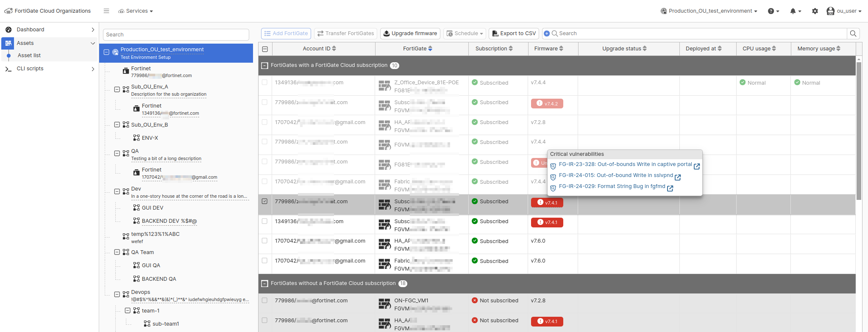Click the organization icon beside ENV-X
The height and width of the screenshot is (332, 868).
coord(136,138)
